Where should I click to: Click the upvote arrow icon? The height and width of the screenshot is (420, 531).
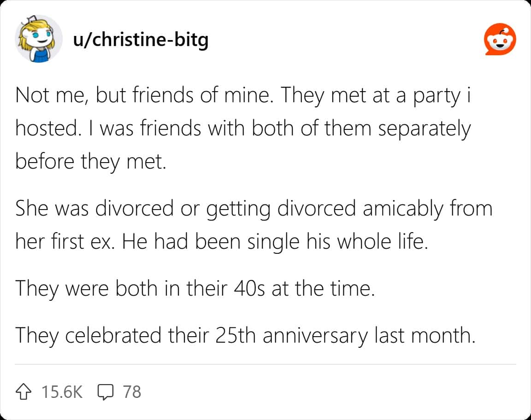click(x=24, y=392)
